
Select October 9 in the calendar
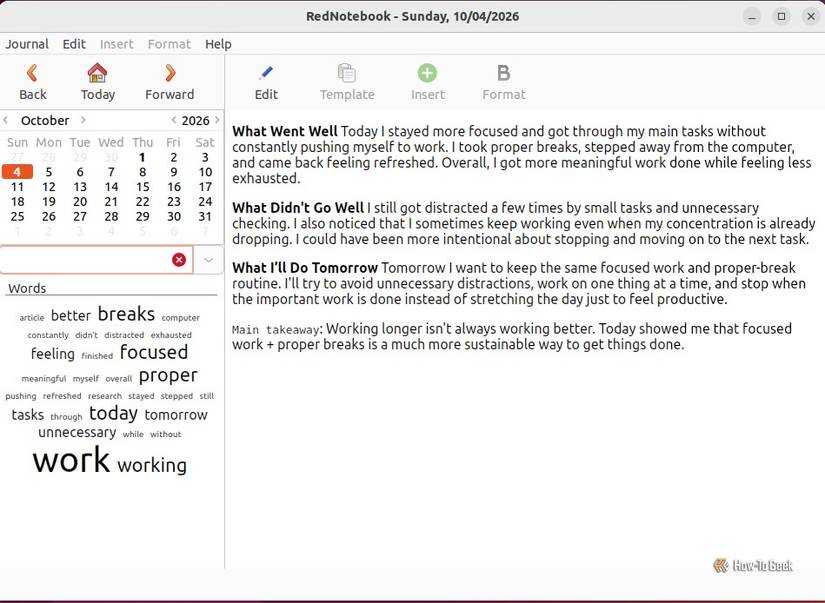click(174, 172)
